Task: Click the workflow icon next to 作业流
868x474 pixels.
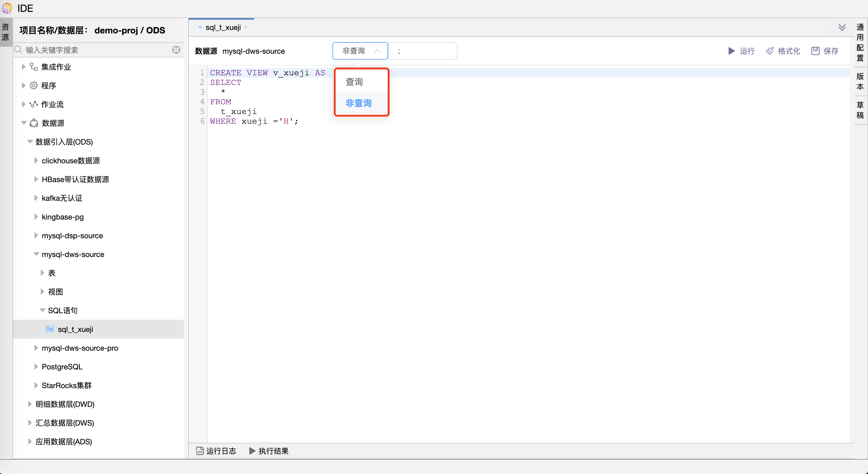Action: [34, 104]
